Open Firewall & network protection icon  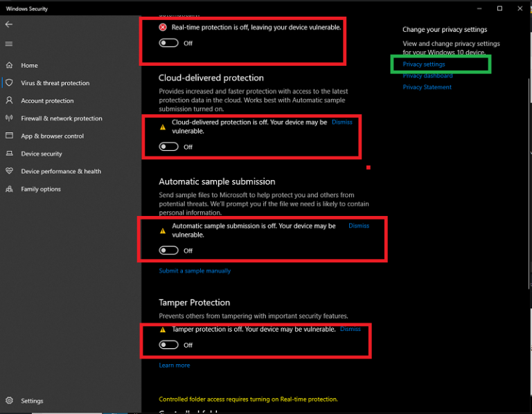9,118
